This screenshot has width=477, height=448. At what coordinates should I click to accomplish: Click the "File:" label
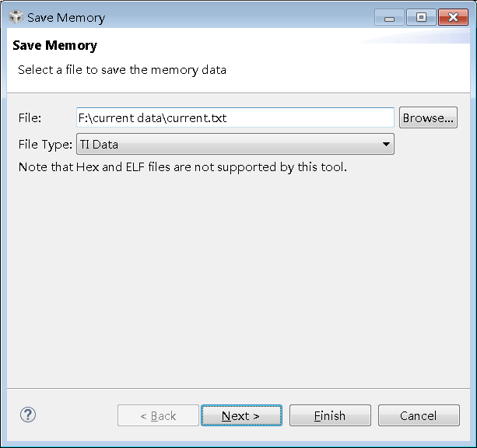click(30, 118)
